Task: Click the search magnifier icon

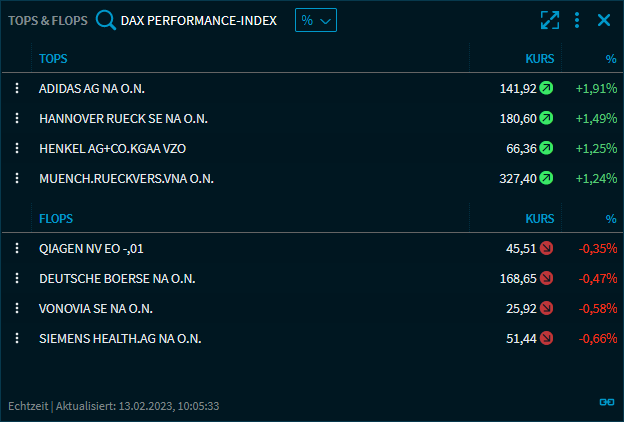Action: coord(105,20)
